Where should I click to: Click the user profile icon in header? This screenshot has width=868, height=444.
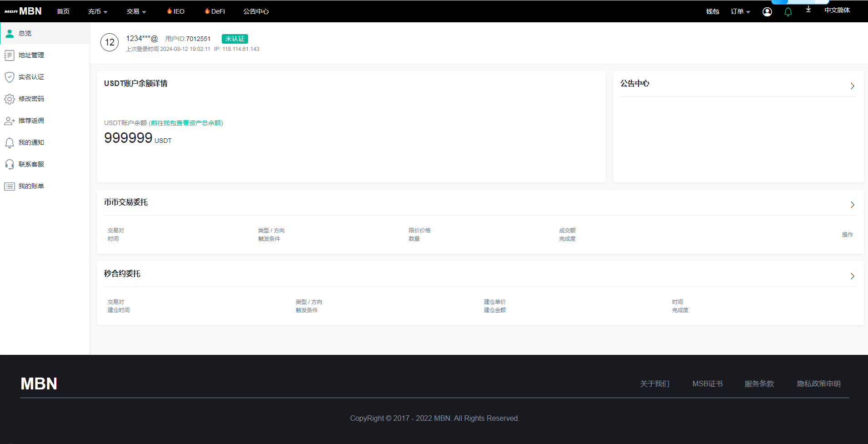click(x=767, y=12)
